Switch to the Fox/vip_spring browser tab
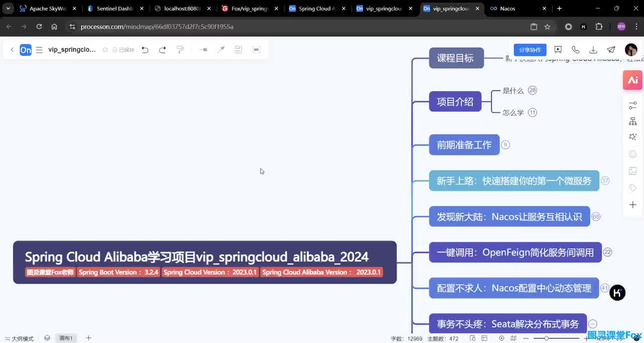 click(250, 9)
